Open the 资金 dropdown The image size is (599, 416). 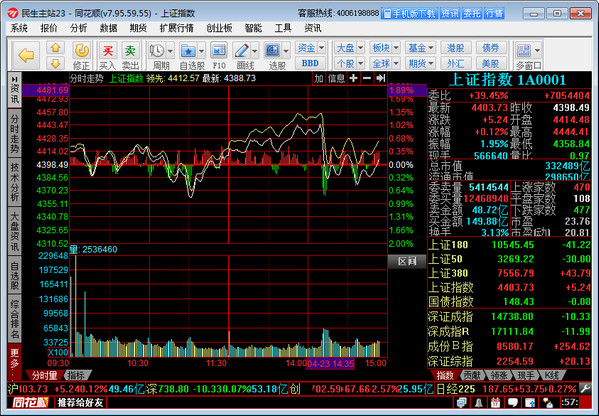tap(310, 48)
